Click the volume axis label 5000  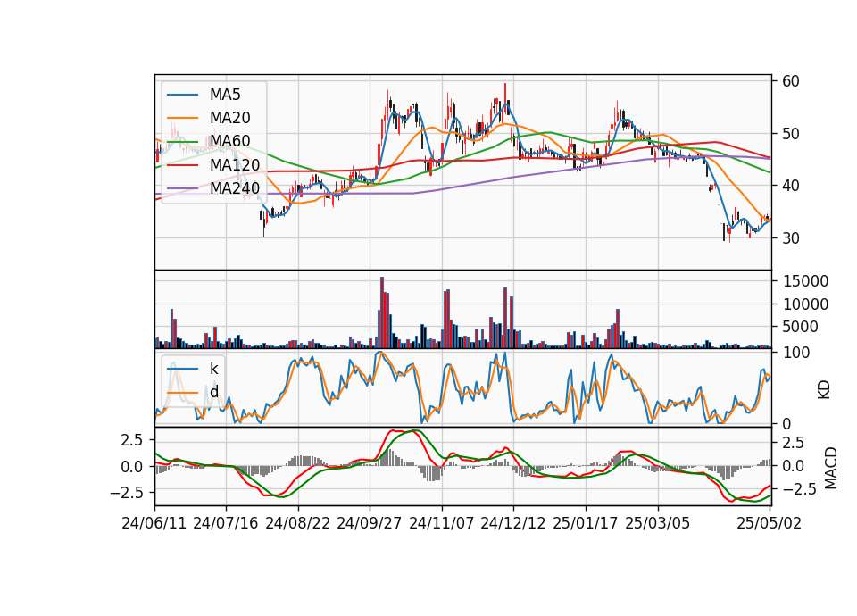pyautogui.click(x=801, y=327)
